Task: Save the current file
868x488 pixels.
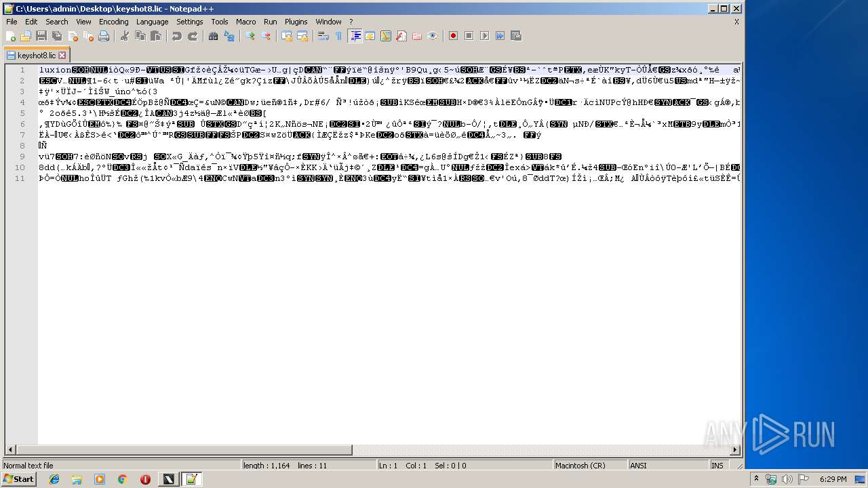Action: click(41, 36)
